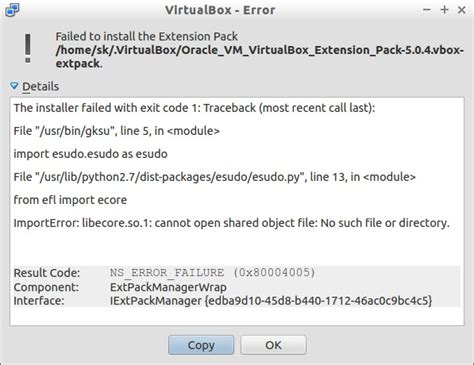Click the NS_ERROR_FAILURE result code value
Screen dimensions: 474x365
213,273
